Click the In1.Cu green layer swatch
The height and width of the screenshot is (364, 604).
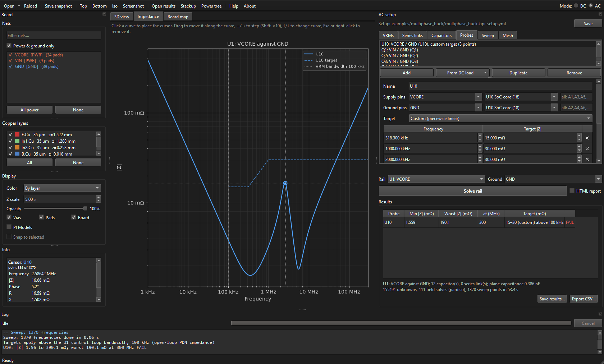pyautogui.click(x=17, y=141)
